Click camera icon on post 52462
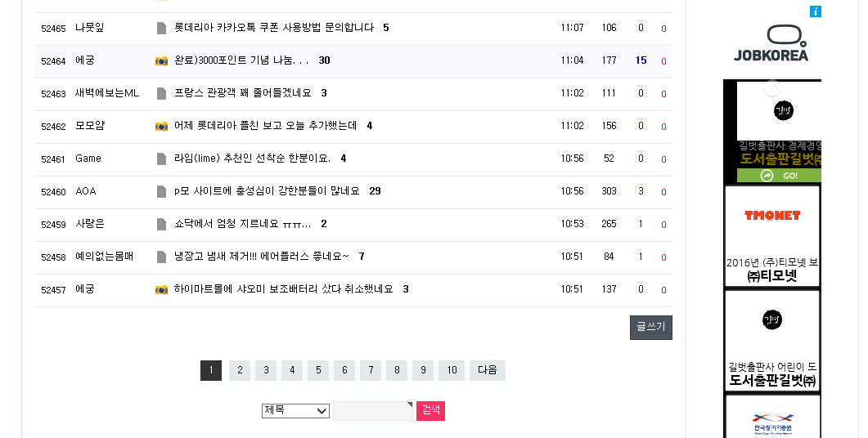Viewport: 868px width, 438px height. [161, 127]
